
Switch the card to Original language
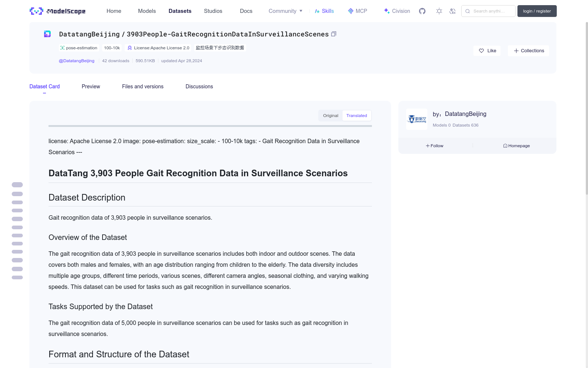coord(331,116)
